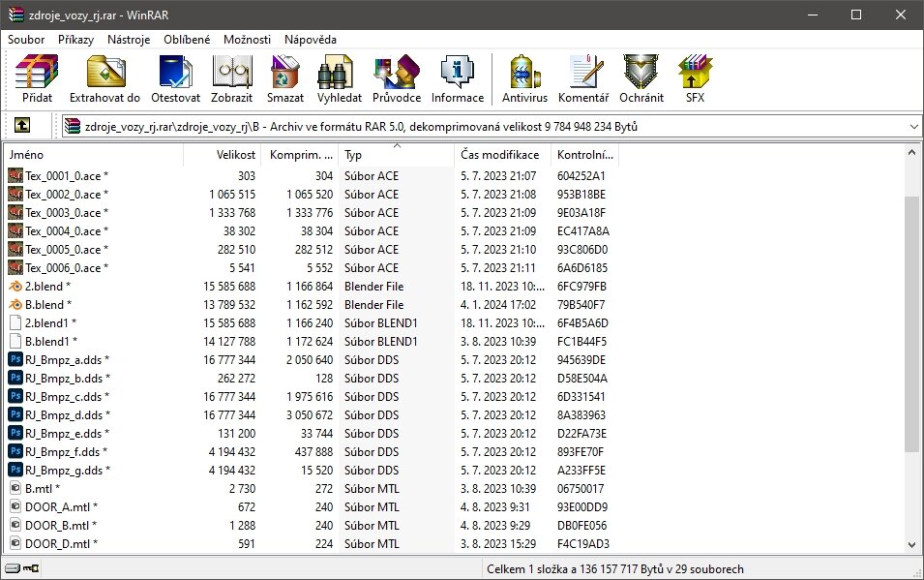This screenshot has height=580, width=924.
Task: Click the size value 13 789 532
Action: (x=229, y=304)
